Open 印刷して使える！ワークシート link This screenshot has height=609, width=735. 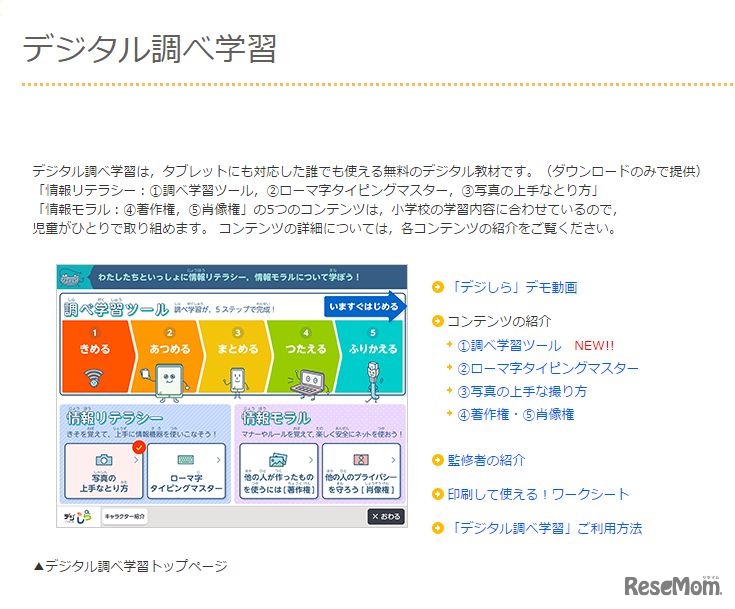coord(538,494)
